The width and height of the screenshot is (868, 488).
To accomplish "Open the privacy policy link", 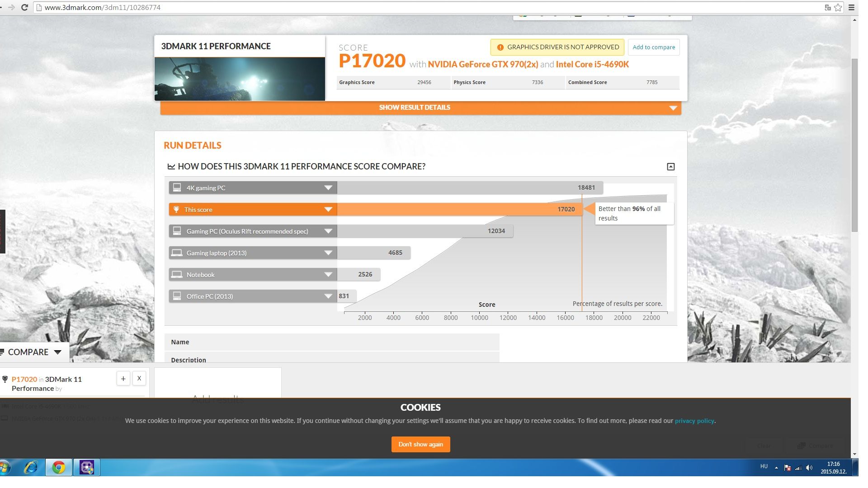I will pos(694,421).
